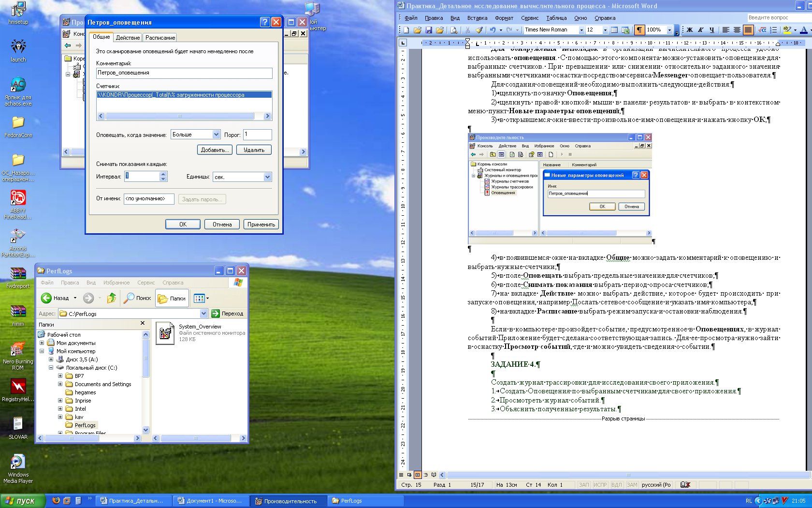The width and height of the screenshot is (812, 508).
Task: Switch to Normal view icon near scrollbar
Action: (x=401, y=475)
